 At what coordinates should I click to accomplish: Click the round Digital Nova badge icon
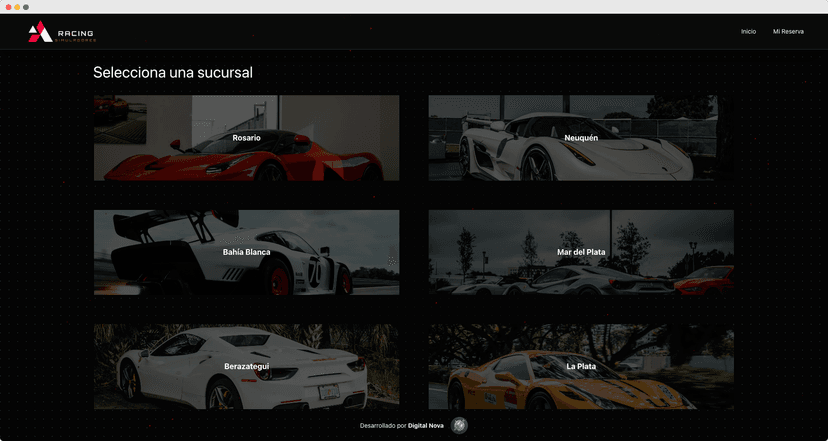(459, 425)
